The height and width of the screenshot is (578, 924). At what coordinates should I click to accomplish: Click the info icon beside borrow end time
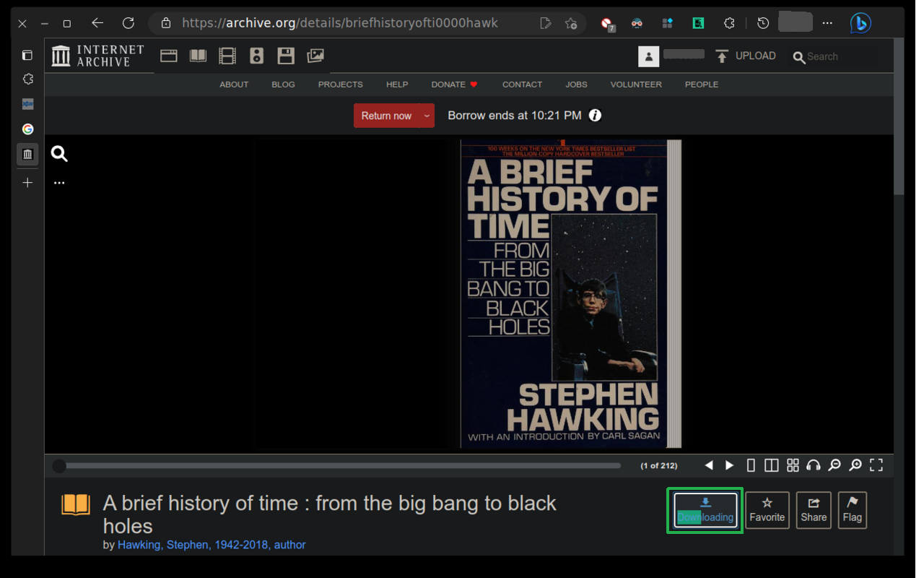(x=595, y=116)
